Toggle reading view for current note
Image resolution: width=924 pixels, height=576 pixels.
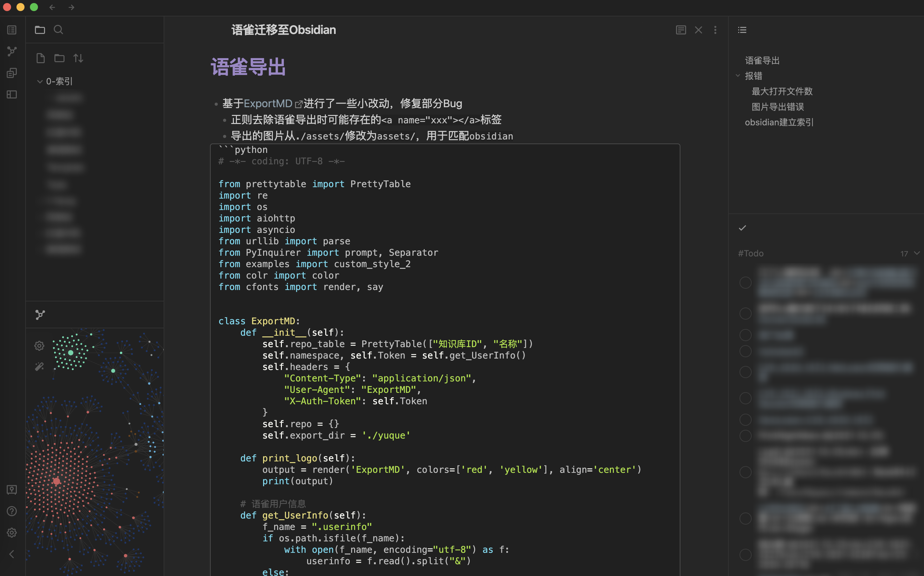click(681, 30)
